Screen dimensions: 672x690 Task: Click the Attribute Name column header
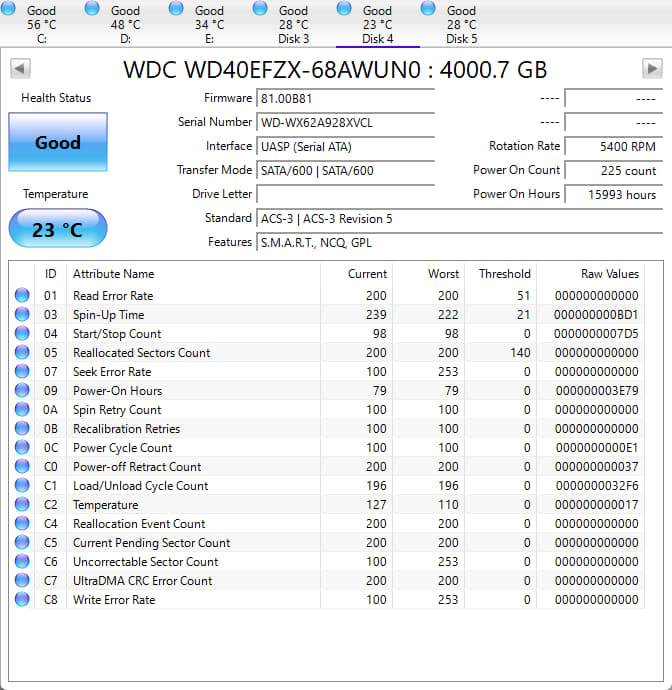(194, 274)
